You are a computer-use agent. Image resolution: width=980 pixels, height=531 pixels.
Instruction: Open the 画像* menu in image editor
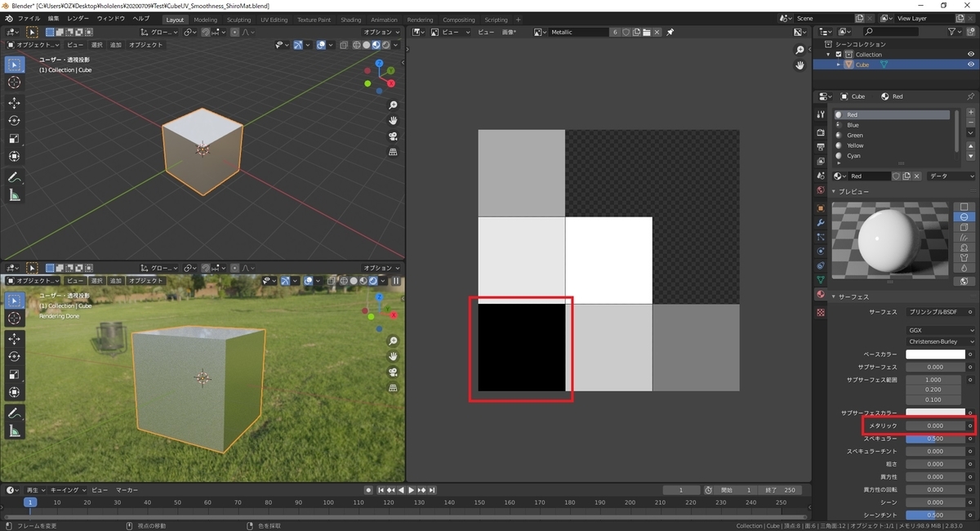(508, 32)
